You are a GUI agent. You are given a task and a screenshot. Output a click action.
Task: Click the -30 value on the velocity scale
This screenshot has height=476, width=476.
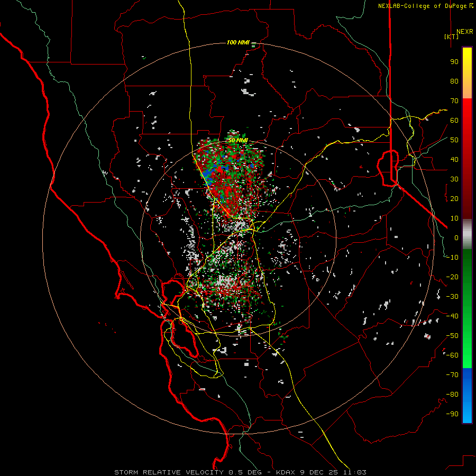pos(452,297)
